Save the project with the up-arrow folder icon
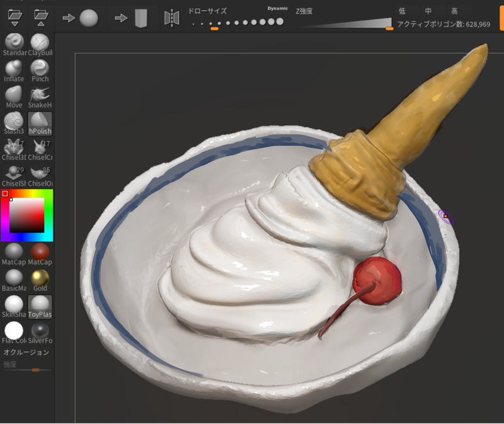Image resolution: width=504 pixels, height=424 pixels. 41,18
